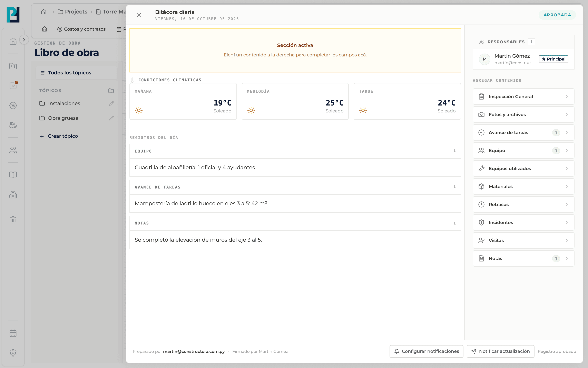Open Fotos y archivos content section
The image size is (588, 368).
coord(523,115)
